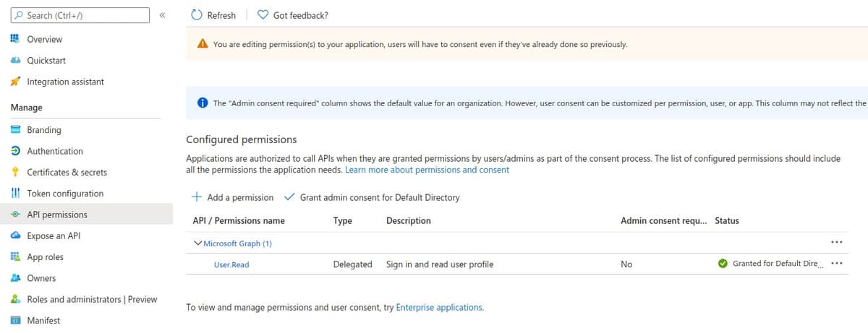The image size is (868, 333).
Task: Click the orange warning triangle icon
Action: tap(203, 44)
